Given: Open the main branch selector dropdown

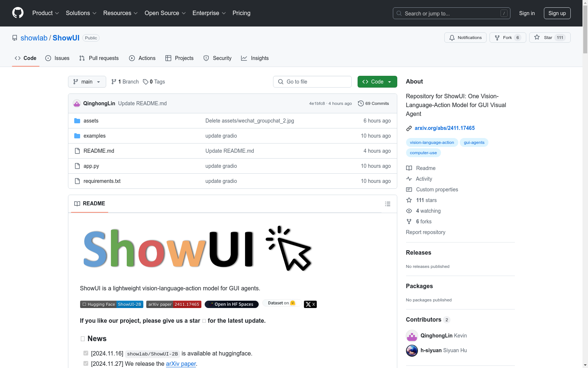Looking at the screenshot, I should pyautogui.click(x=87, y=82).
